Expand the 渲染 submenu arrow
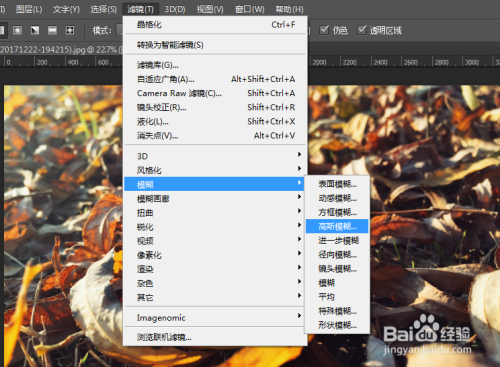Viewport: 500px width, 367px height. [x=299, y=267]
